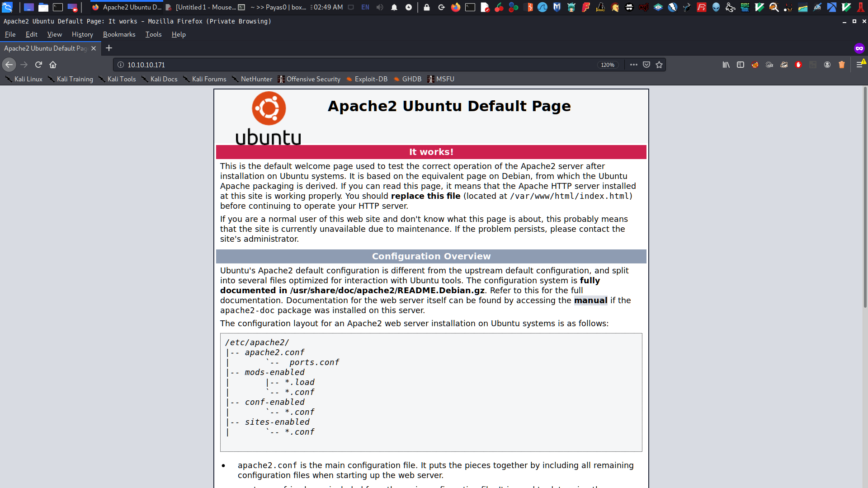The height and width of the screenshot is (488, 868).
Task: Close the Apache2 Ubuntu Default Page tab
Action: click(x=94, y=48)
